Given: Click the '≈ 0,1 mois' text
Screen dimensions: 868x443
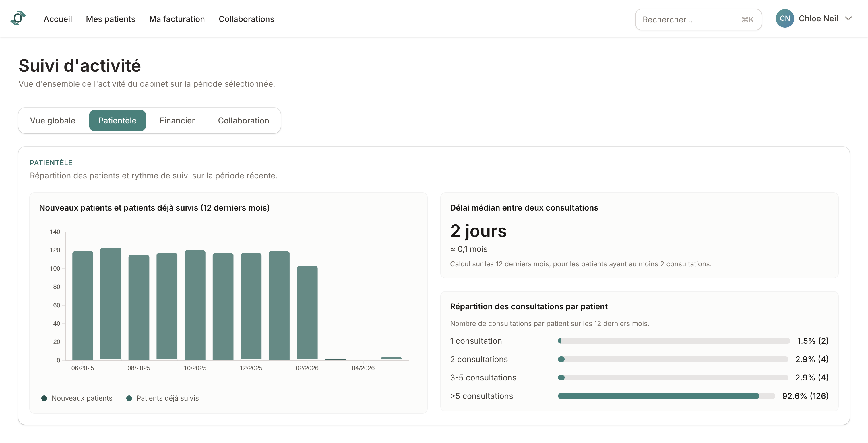Looking at the screenshot, I should pos(469,249).
